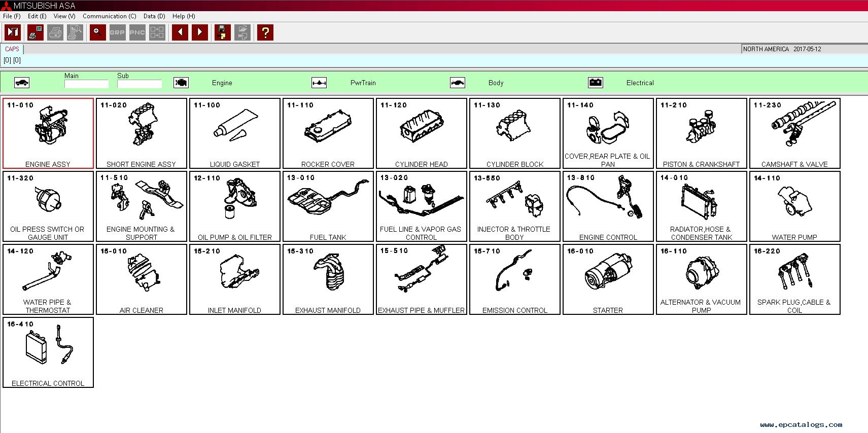Click the Sub group input field
868x433 pixels.
[x=139, y=84]
